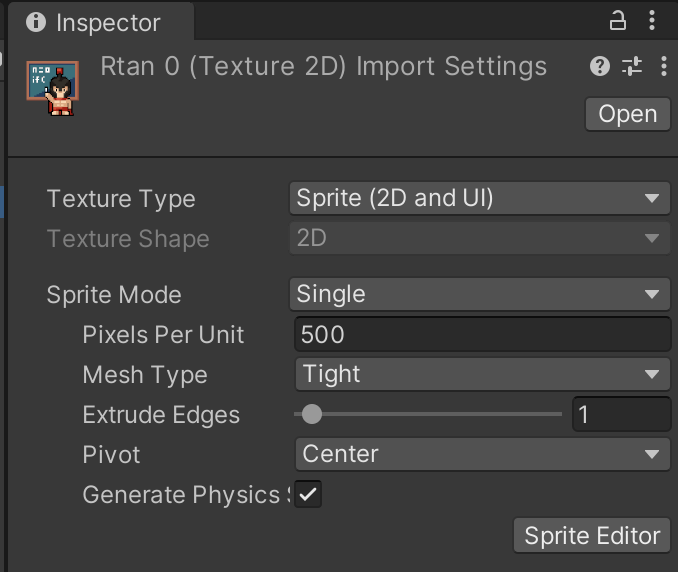
Task: Click the Extrude Edges slider handle
Action: [x=312, y=414]
